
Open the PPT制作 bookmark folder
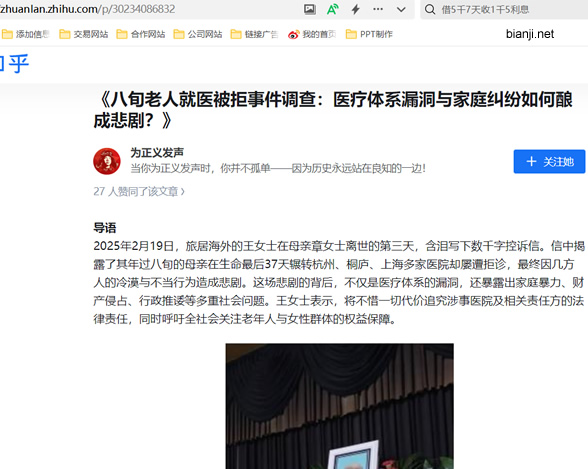(x=369, y=34)
